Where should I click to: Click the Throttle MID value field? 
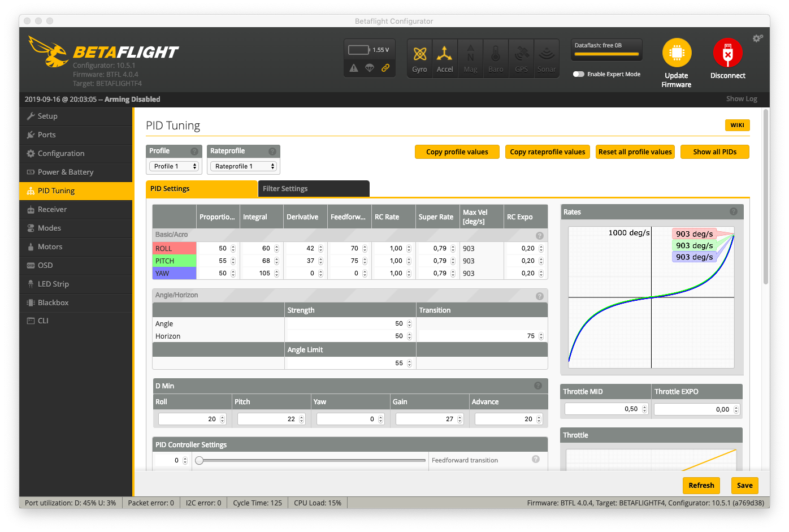pos(606,409)
